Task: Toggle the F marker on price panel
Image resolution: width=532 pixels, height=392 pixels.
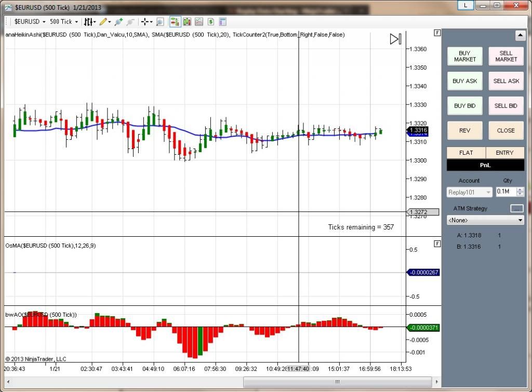Action: coord(437,32)
